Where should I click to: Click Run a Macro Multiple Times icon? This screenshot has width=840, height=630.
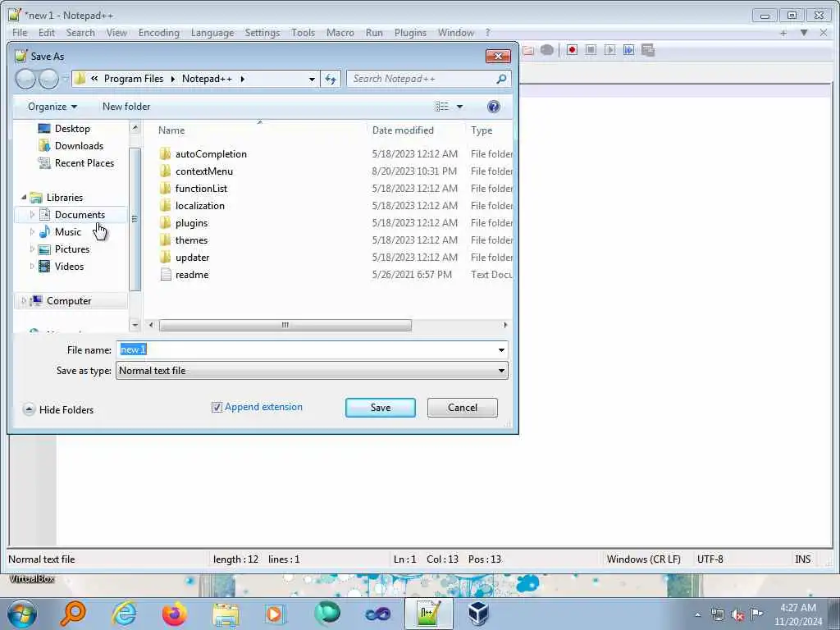point(629,50)
